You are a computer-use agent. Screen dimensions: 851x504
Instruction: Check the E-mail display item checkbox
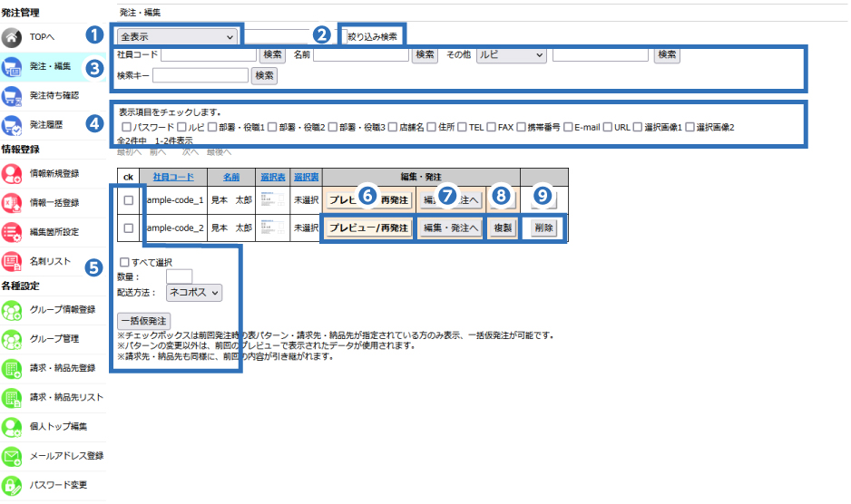(568, 128)
